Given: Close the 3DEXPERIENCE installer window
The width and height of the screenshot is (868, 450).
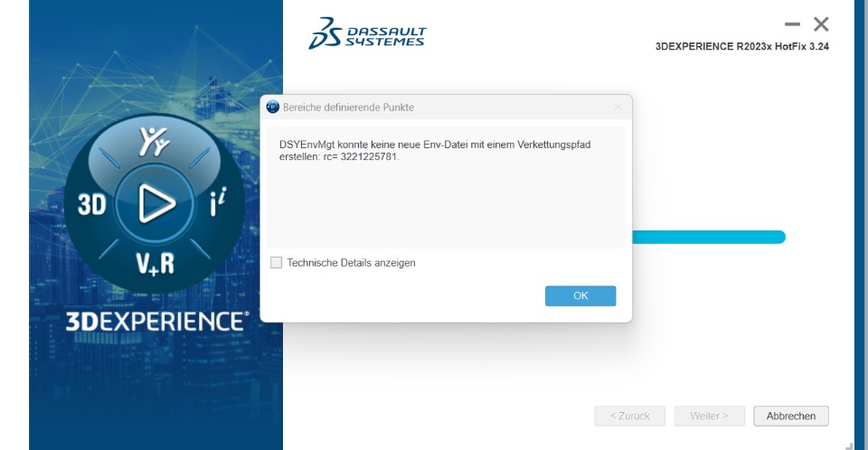Looking at the screenshot, I should point(821,24).
